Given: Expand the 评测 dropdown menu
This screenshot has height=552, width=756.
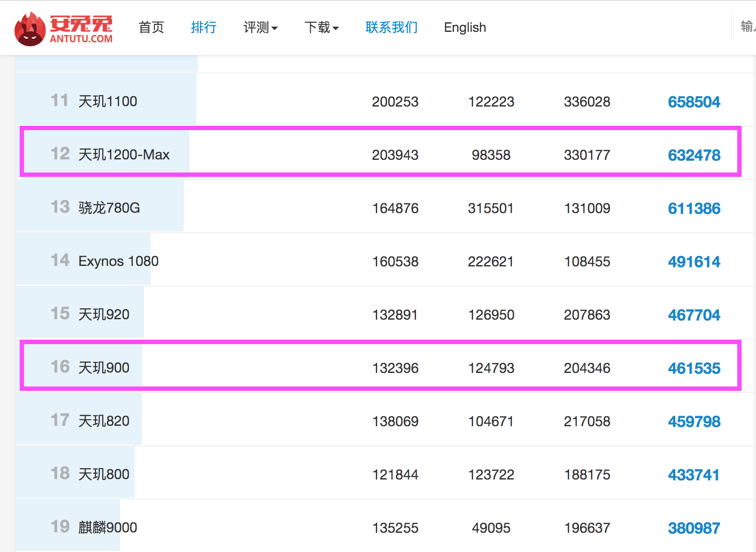Looking at the screenshot, I should pyautogui.click(x=260, y=28).
